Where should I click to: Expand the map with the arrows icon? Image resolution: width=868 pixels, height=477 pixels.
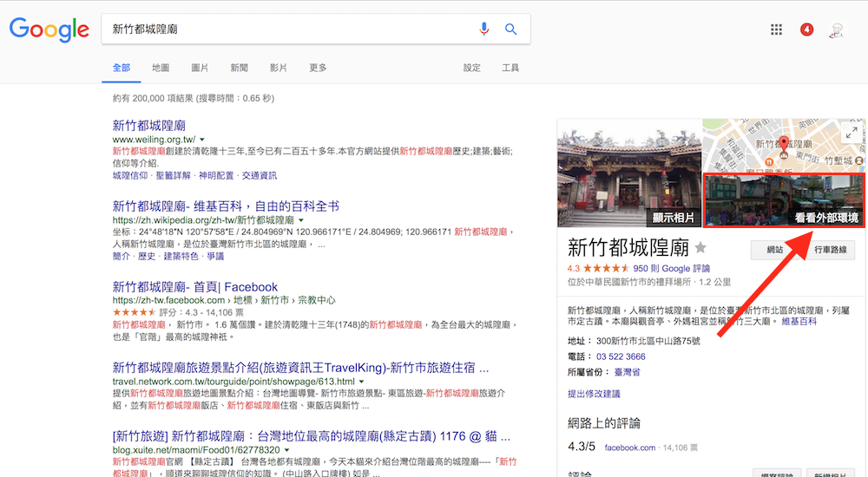point(852,132)
